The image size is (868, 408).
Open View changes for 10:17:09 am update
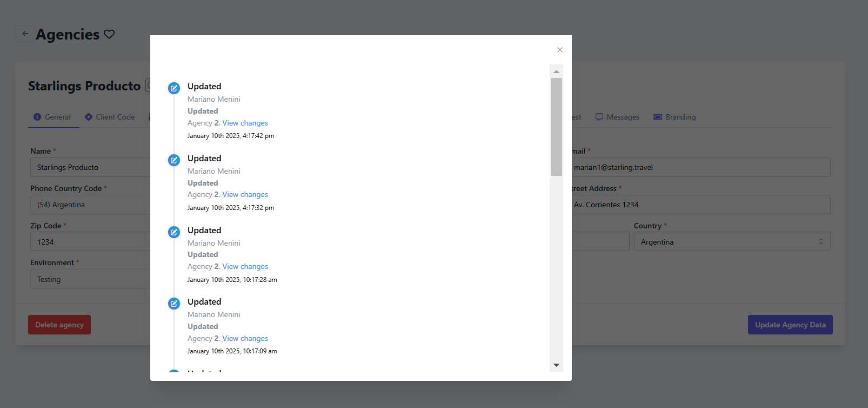point(245,338)
